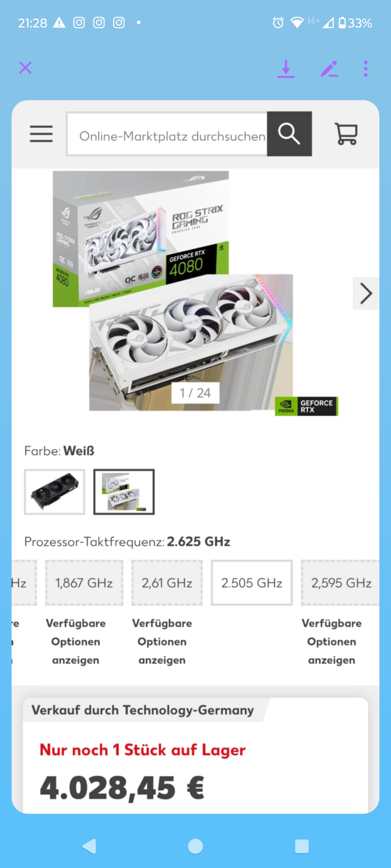Open the hamburger menu of the marketplace
Image resolution: width=391 pixels, height=868 pixels.
pyautogui.click(x=41, y=134)
